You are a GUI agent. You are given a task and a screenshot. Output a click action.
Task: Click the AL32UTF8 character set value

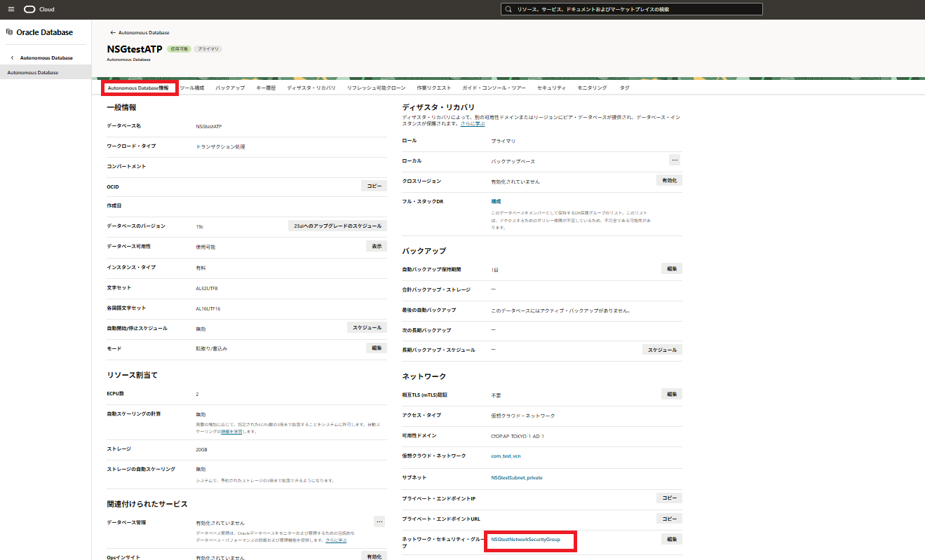tap(208, 288)
